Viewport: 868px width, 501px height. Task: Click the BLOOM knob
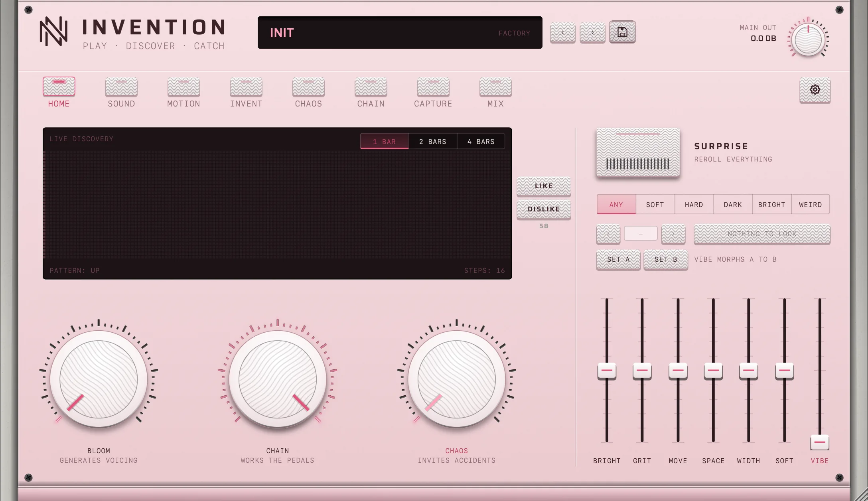click(x=99, y=379)
